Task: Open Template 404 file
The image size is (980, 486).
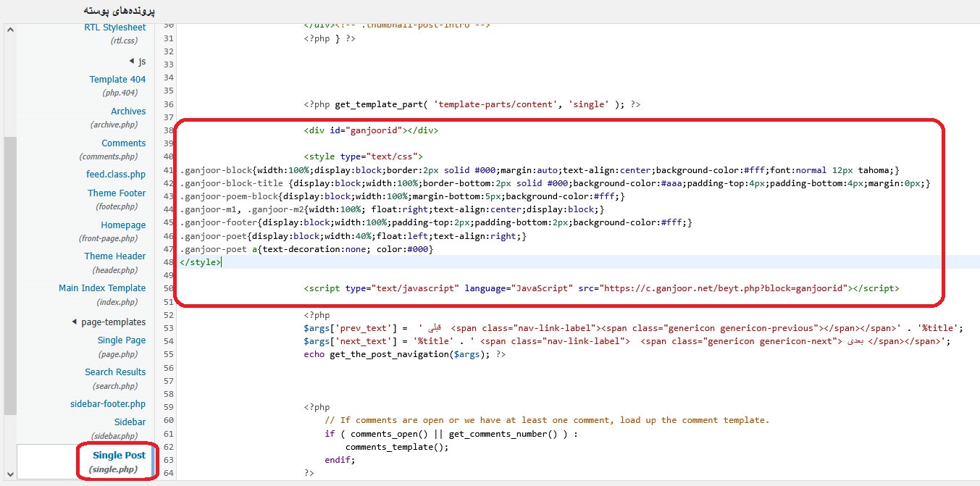Action: (117, 80)
